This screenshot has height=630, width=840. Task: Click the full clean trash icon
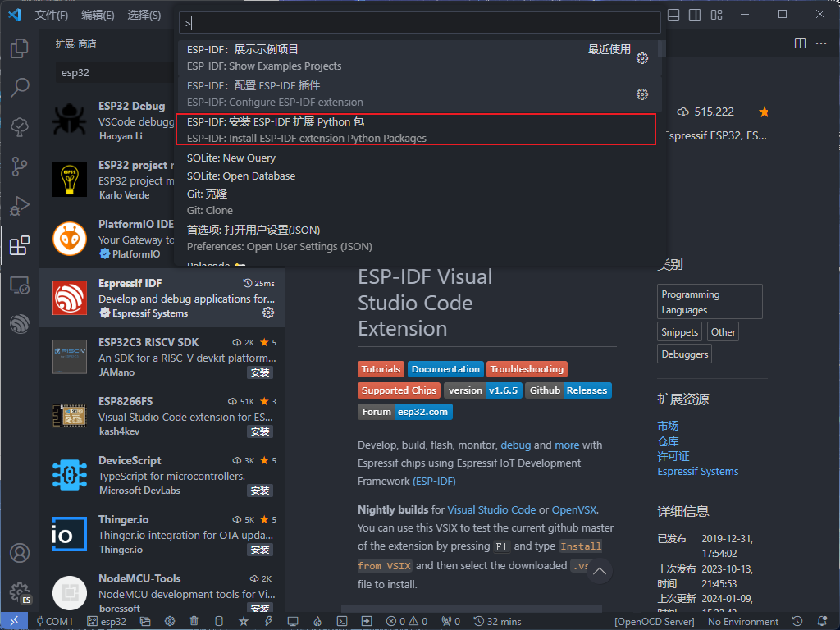coord(194,622)
